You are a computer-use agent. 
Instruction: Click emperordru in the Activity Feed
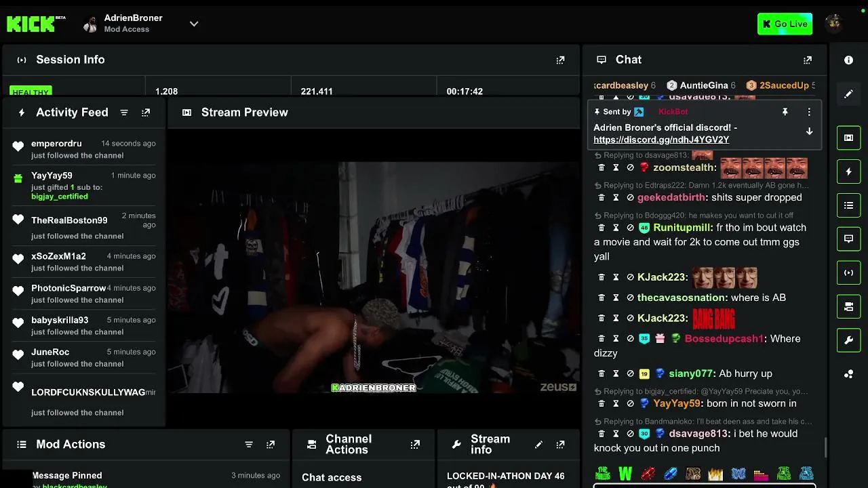56,144
